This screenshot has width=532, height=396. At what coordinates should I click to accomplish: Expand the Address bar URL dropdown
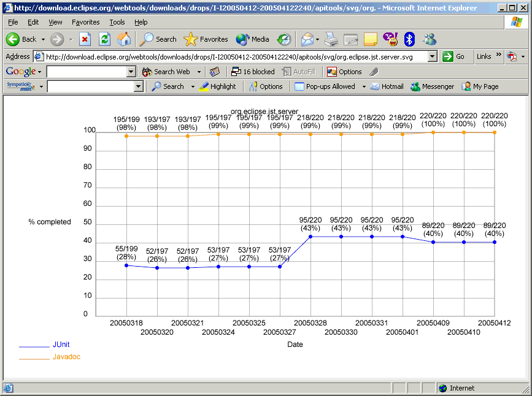(x=433, y=56)
